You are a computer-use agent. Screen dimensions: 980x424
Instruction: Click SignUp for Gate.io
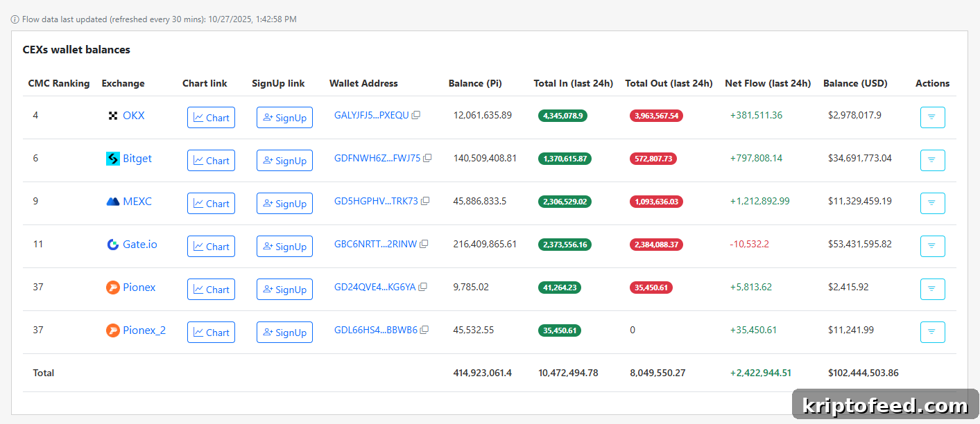(284, 247)
